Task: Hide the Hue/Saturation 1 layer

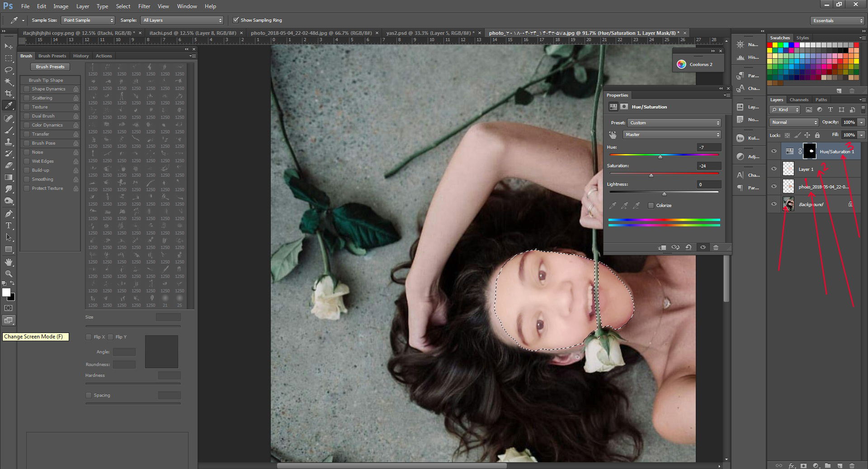Action: point(774,151)
